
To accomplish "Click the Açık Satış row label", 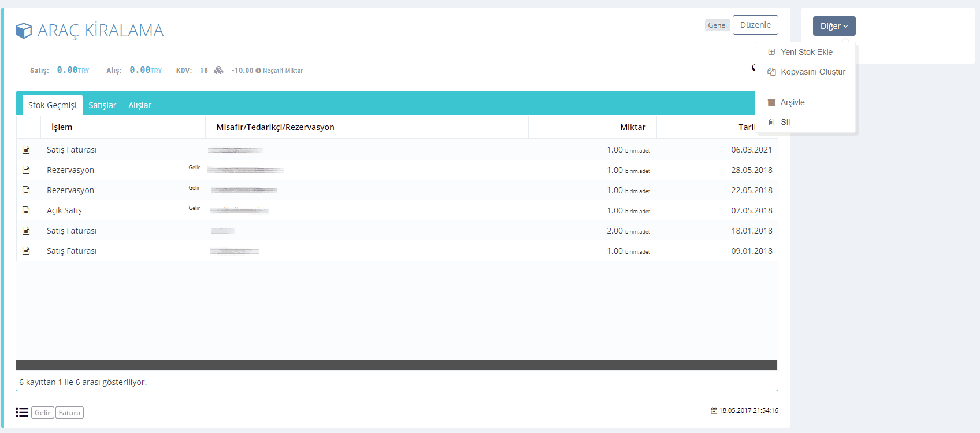I will 64,210.
